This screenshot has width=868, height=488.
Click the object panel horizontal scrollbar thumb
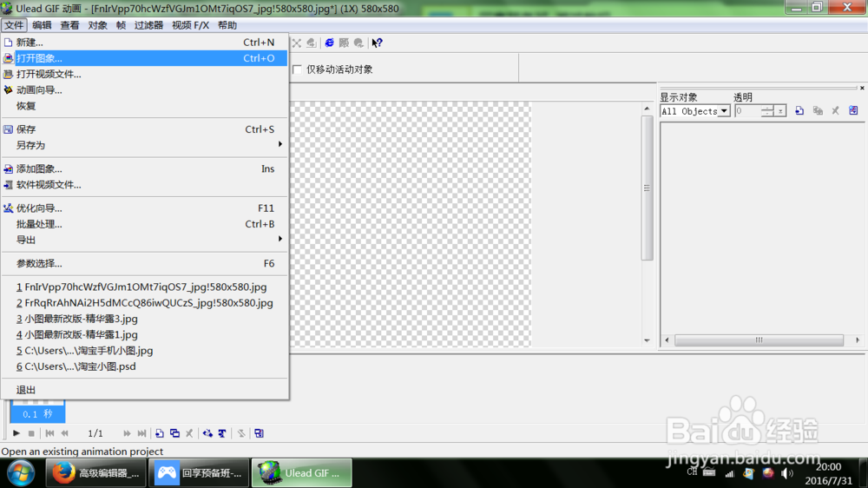pos(759,340)
